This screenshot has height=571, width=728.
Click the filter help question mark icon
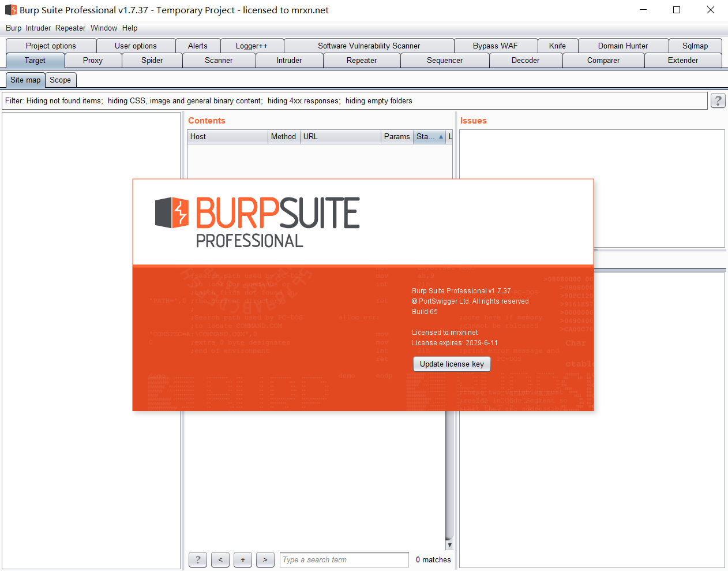(718, 101)
